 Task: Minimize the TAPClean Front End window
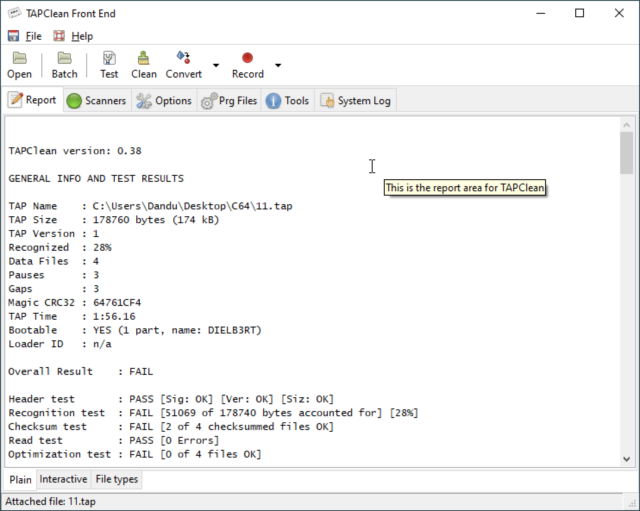(541, 13)
